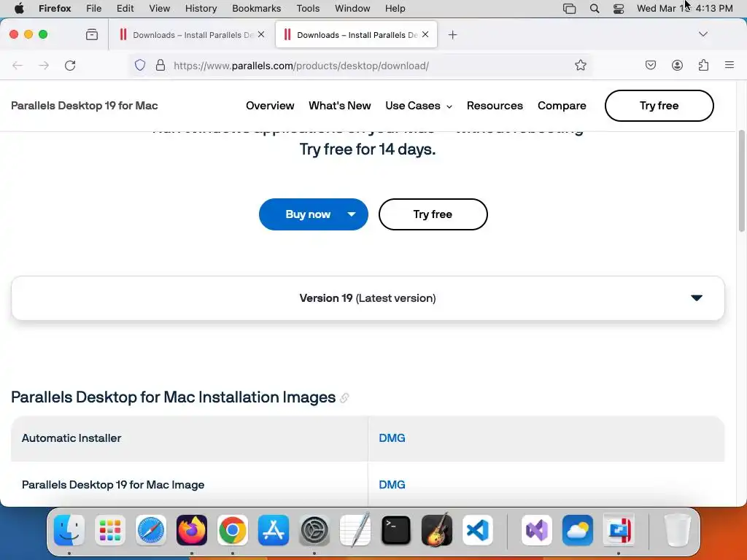Viewport: 747px width, 560px height.
Task: Open the File menu
Action: point(93,9)
